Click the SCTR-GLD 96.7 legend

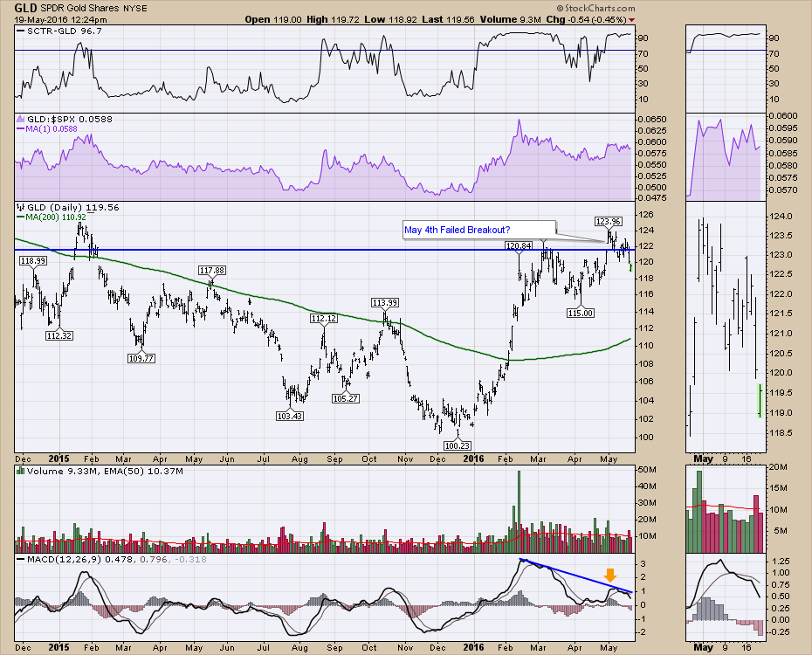59,31
